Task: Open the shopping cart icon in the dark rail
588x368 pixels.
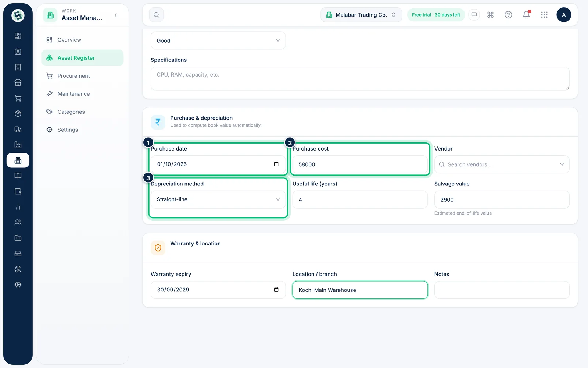Action: [x=18, y=98]
